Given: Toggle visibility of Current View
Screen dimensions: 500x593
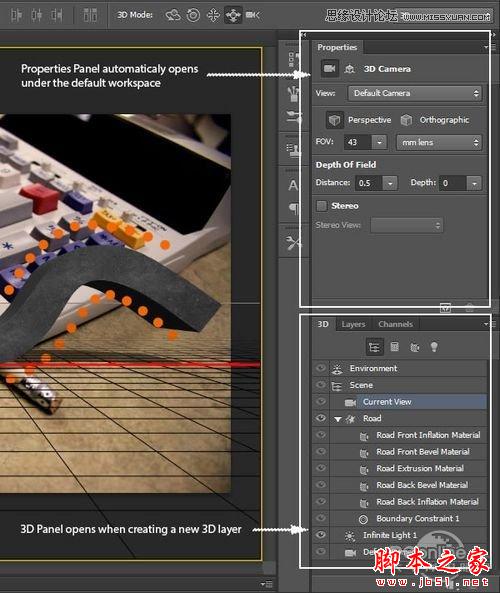Looking at the screenshot, I should pos(321,401).
